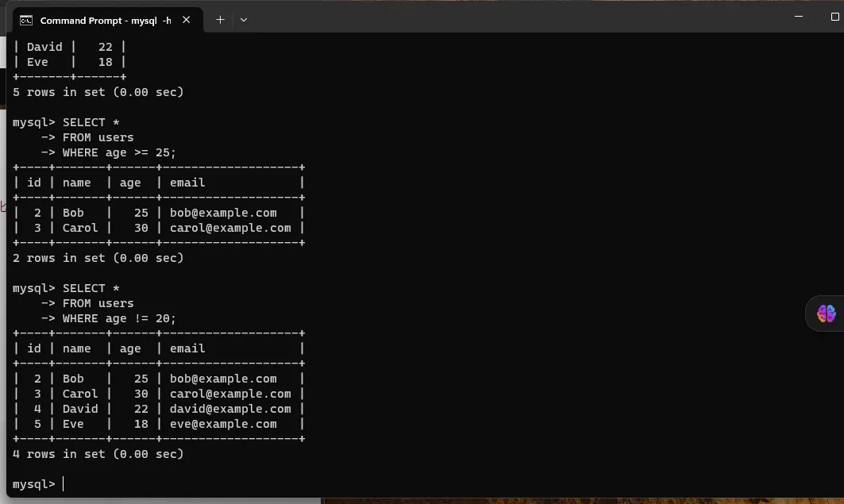Click the Command Prompt icon in the tab
The width and height of the screenshot is (844, 504).
[26, 20]
